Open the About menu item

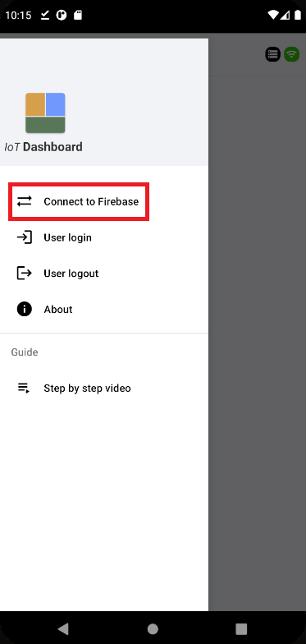104,309
